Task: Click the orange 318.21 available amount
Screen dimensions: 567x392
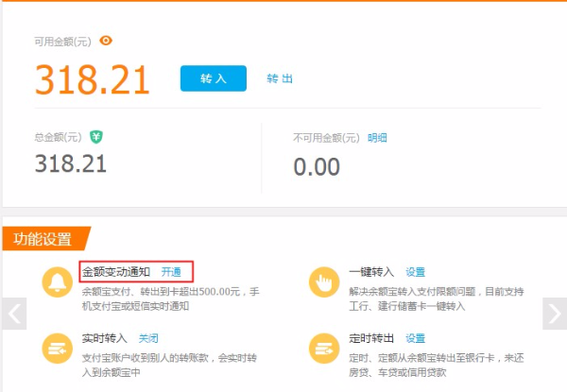Action: (93, 80)
